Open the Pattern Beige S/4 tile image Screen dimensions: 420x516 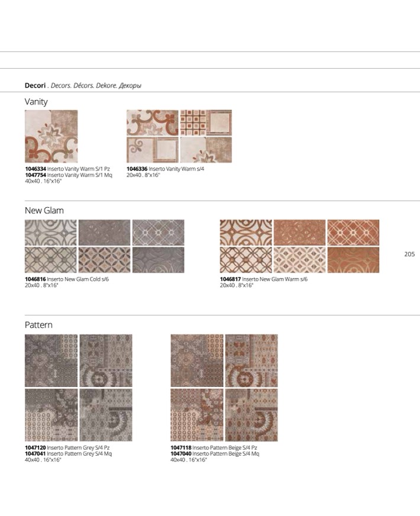point(224,388)
